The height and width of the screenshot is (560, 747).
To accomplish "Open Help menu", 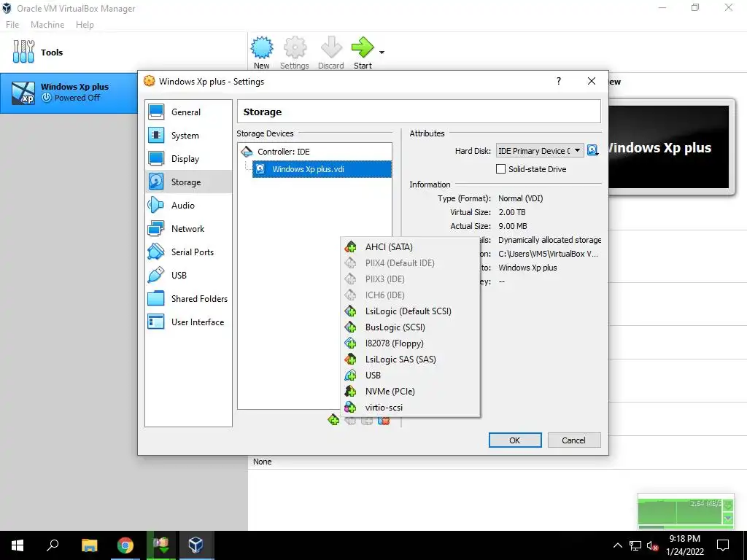I will [x=85, y=25].
